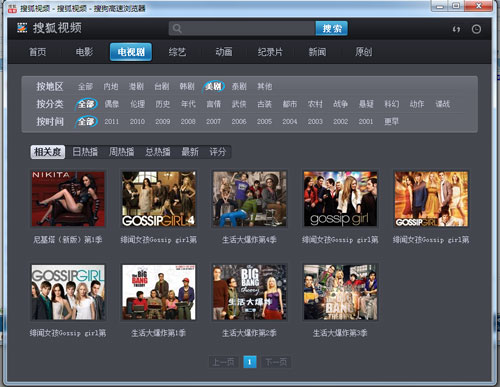Open the 生活大爆炸第3季 poster thumbnail

point(340,292)
